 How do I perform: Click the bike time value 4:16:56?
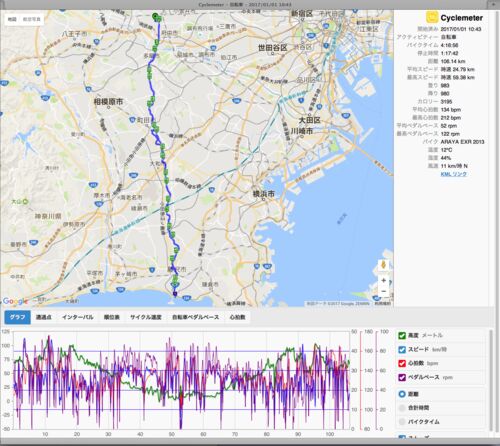pyautogui.click(x=449, y=45)
